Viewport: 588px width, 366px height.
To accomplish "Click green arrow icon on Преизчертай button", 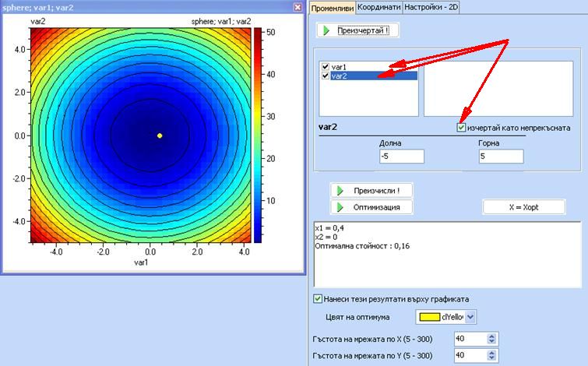I will click(326, 31).
